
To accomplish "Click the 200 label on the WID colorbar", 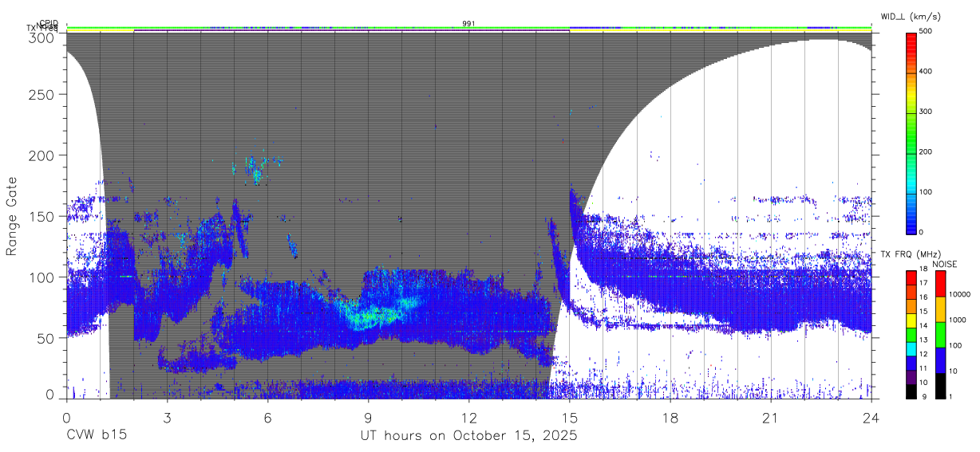I will (x=927, y=151).
